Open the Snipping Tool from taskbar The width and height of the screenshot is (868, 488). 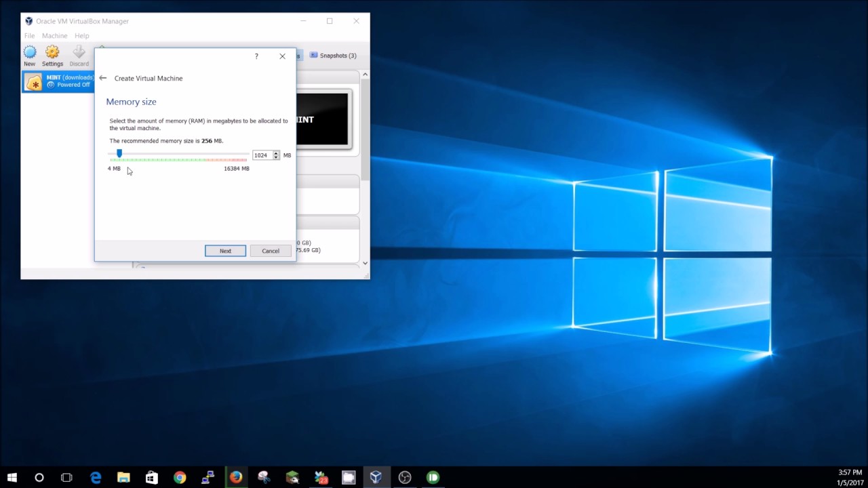(264, 477)
